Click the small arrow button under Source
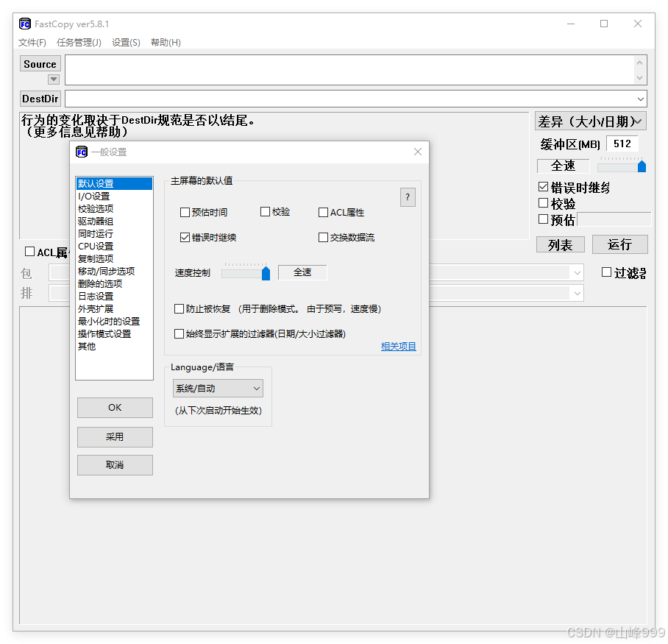668x644 pixels. 53,79
